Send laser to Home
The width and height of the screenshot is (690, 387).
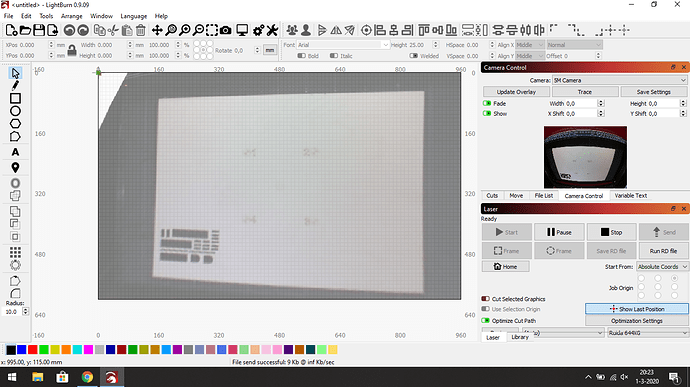[x=505, y=266]
